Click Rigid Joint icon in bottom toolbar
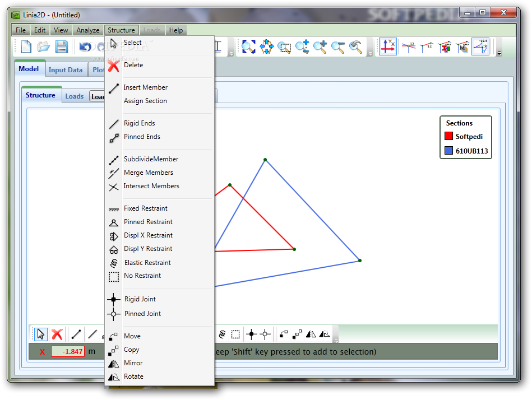532x400 pixels. click(252, 334)
